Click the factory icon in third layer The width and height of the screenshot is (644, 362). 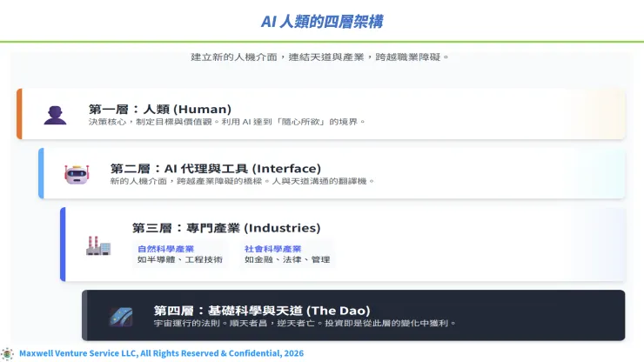click(x=98, y=245)
